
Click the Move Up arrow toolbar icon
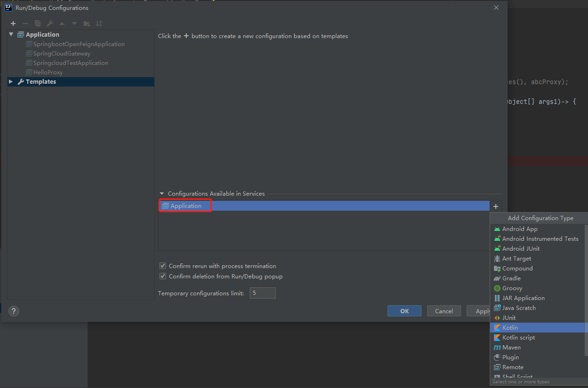(x=62, y=24)
